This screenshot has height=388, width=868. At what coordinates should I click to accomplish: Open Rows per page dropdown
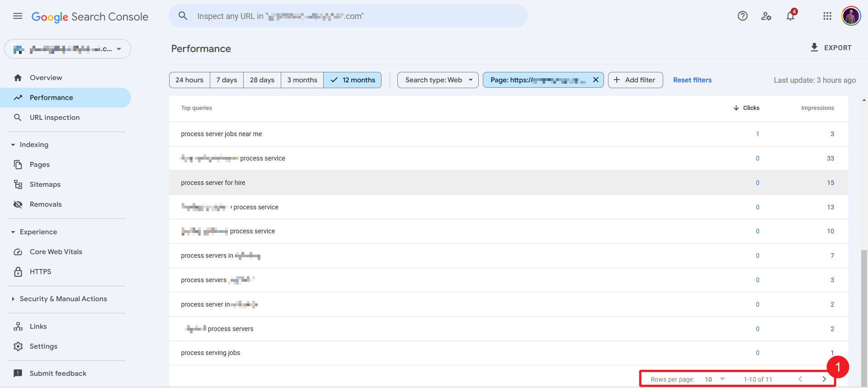(x=715, y=379)
